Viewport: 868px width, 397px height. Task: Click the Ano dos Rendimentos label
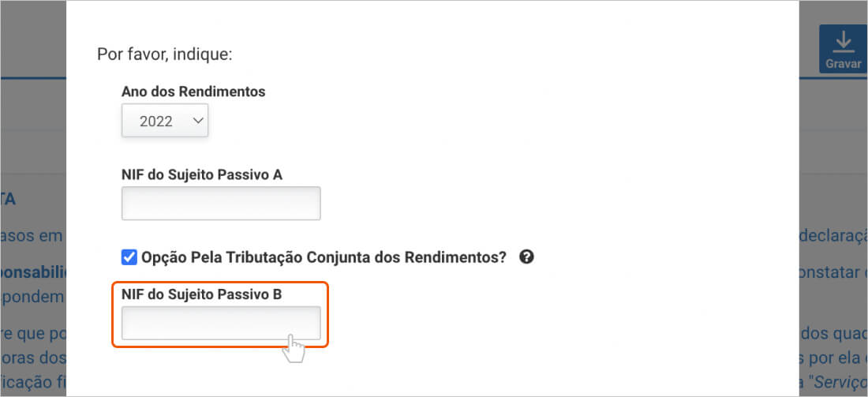click(193, 92)
